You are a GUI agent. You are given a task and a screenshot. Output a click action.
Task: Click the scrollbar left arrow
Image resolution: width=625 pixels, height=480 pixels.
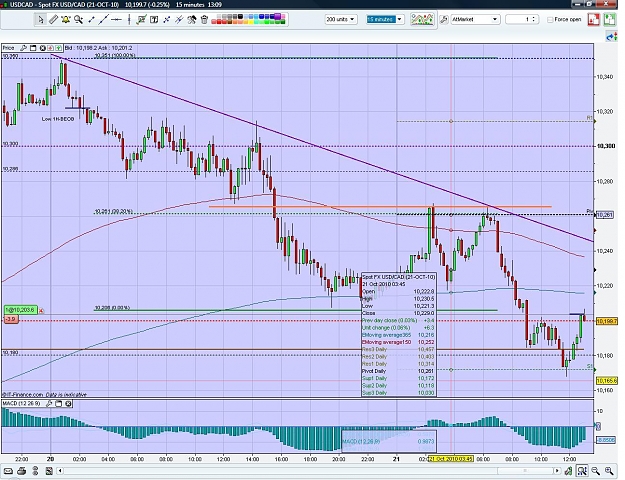click(x=60, y=471)
